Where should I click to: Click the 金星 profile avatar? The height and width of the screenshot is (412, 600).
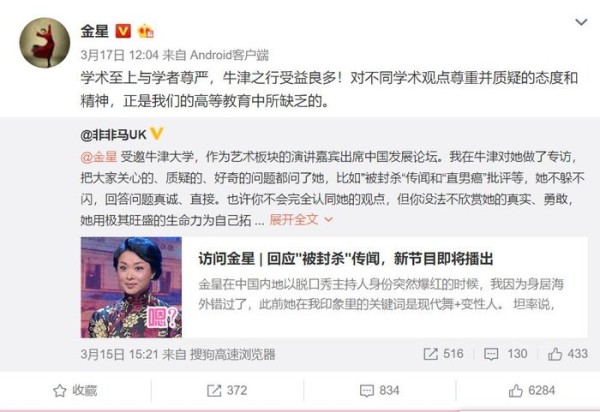click(45, 42)
